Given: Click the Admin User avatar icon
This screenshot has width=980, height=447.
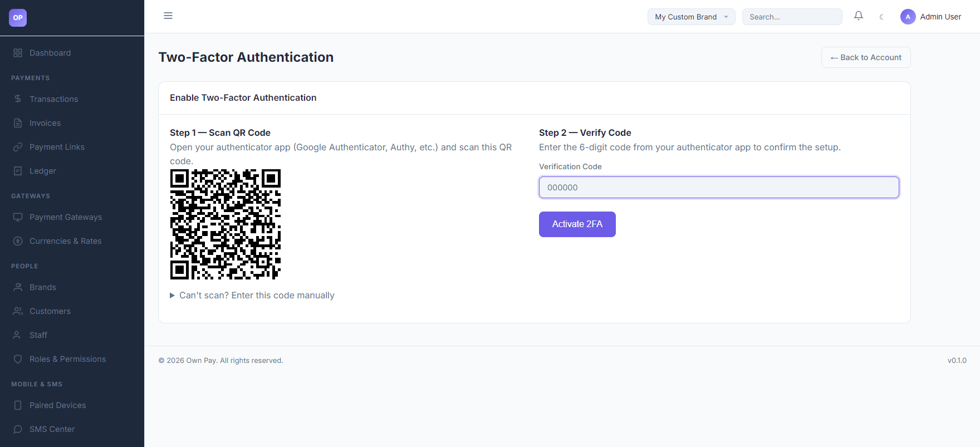Looking at the screenshot, I should pyautogui.click(x=908, y=17).
